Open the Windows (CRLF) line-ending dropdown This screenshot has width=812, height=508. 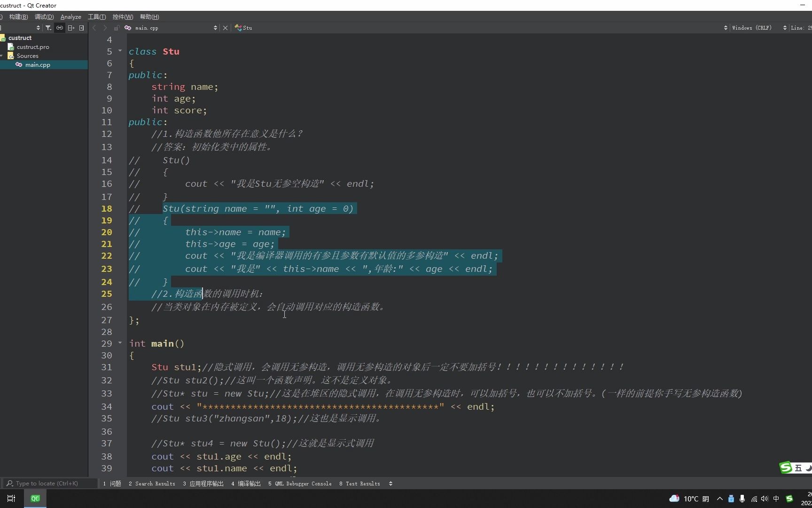pos(752,28)
